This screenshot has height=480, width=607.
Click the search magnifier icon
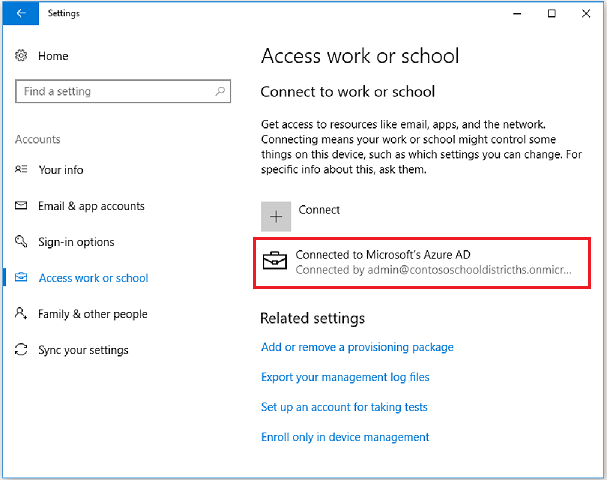pyautogui.click(x=221, y=92)
